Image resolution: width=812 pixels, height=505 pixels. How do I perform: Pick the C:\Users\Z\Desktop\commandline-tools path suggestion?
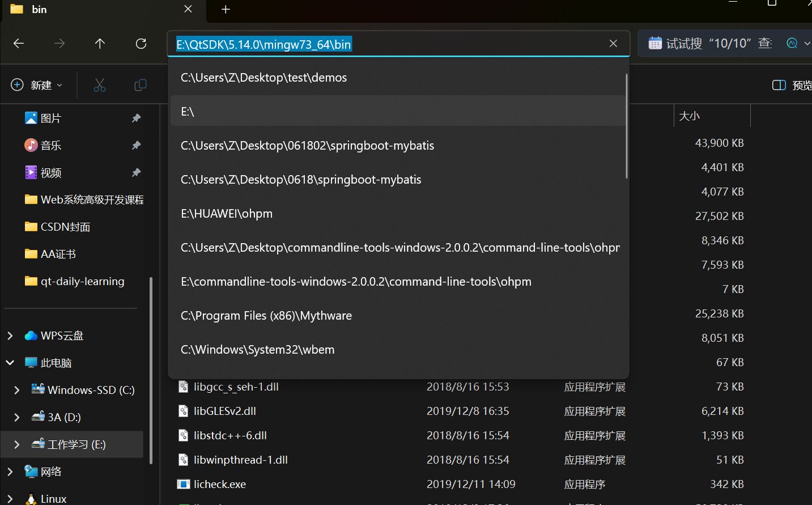click(398, 248)
